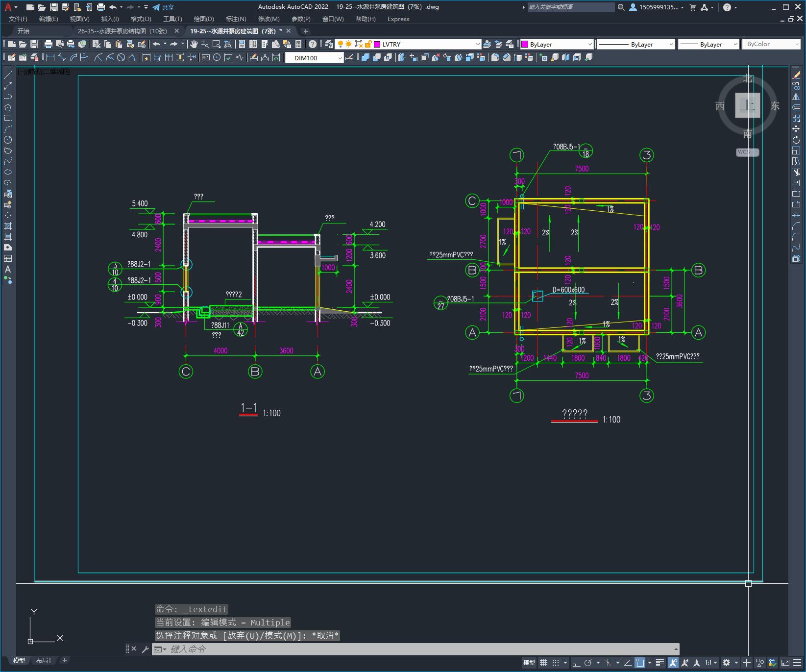Click the Linear dimension tool icon
This screenshot has width=806, height=672.
50,58
